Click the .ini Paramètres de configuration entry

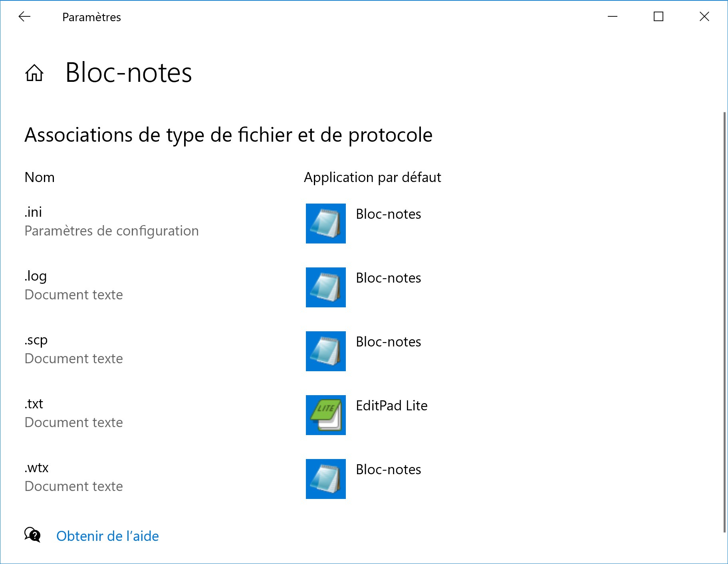pyautogui.click(x=111, y=221)
